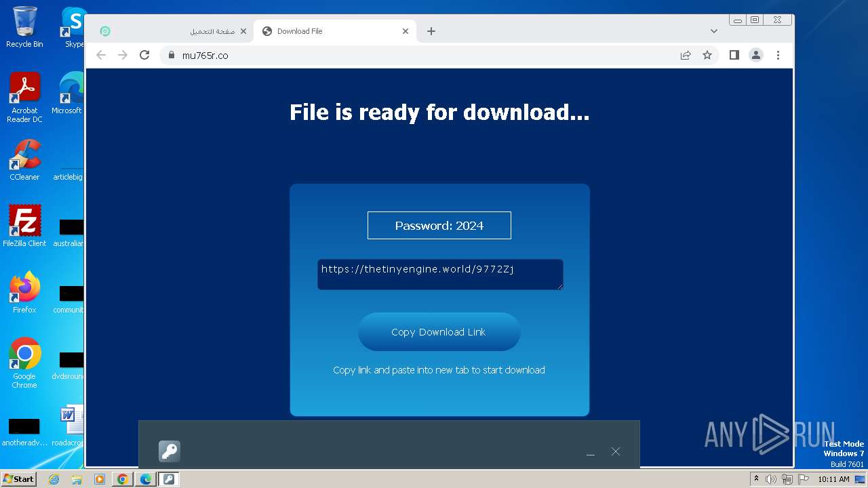Minimize the bottom key popup panel

point(591,451)
